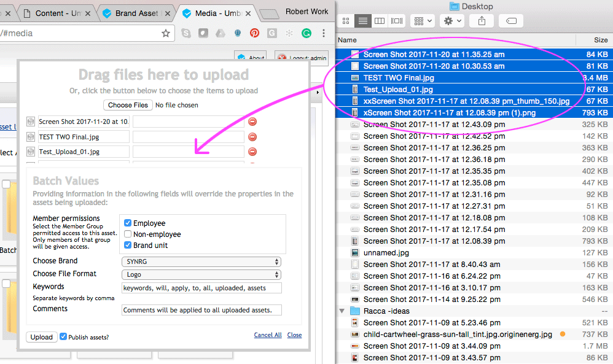Uncheck the Employee permission checkbox

click(x=128, y=223)
